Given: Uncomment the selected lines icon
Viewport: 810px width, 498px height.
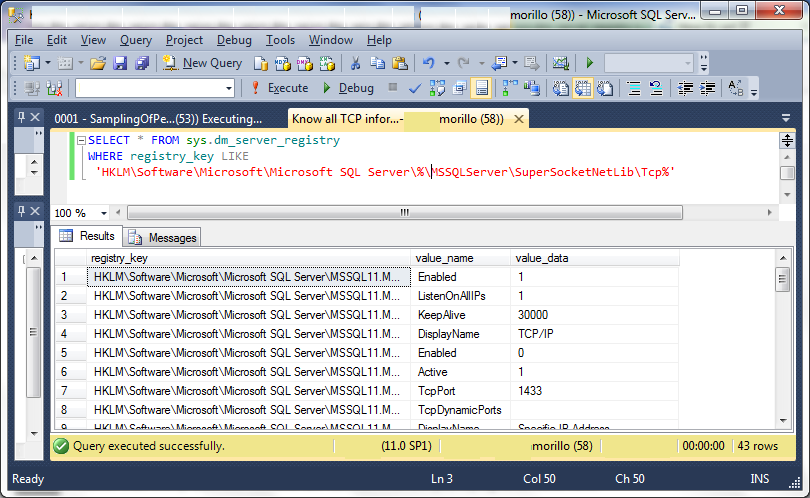Looking at the screenshot, I should pos(656,88).
